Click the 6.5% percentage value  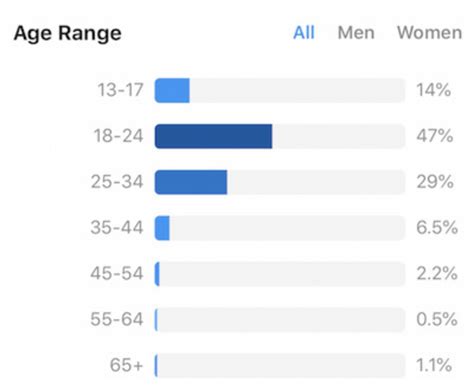click(437, 228)
